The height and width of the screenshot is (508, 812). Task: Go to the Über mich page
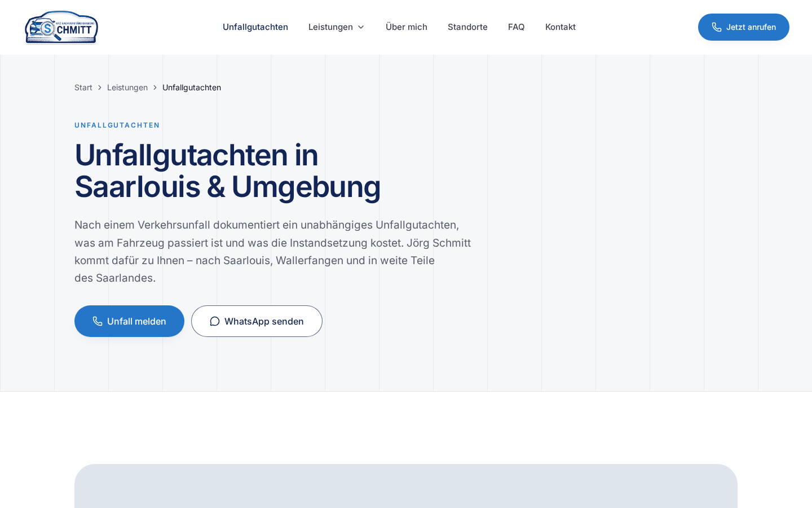407,27
